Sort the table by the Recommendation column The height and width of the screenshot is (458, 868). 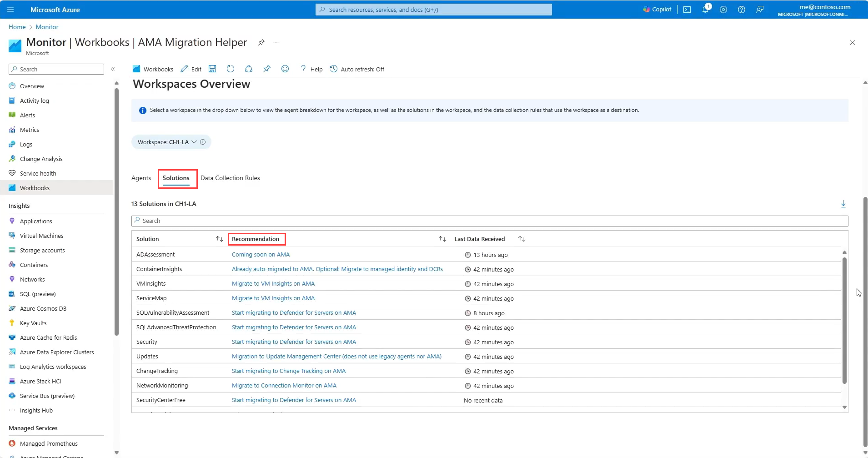pos(442,239)
